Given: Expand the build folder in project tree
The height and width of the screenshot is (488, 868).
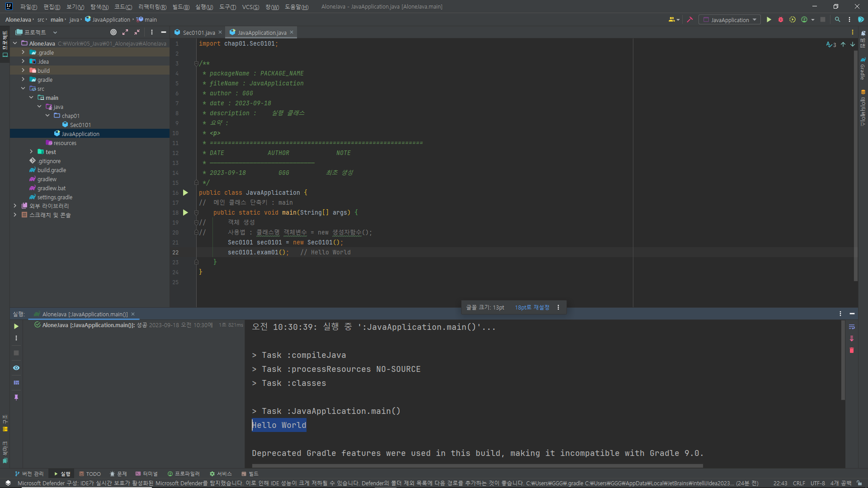Looking at the screenshot, I should (23, 70).
